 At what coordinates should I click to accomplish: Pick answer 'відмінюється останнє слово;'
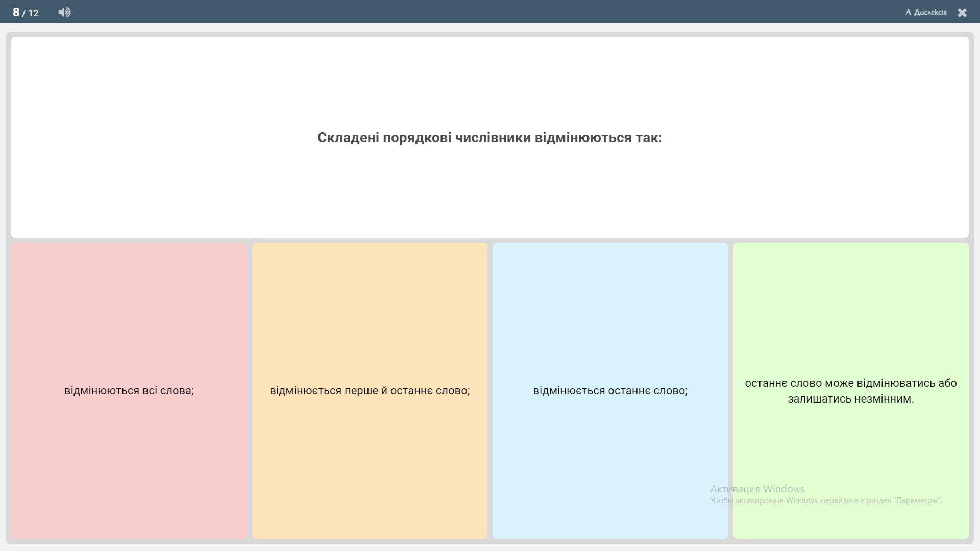coord(610,390)
